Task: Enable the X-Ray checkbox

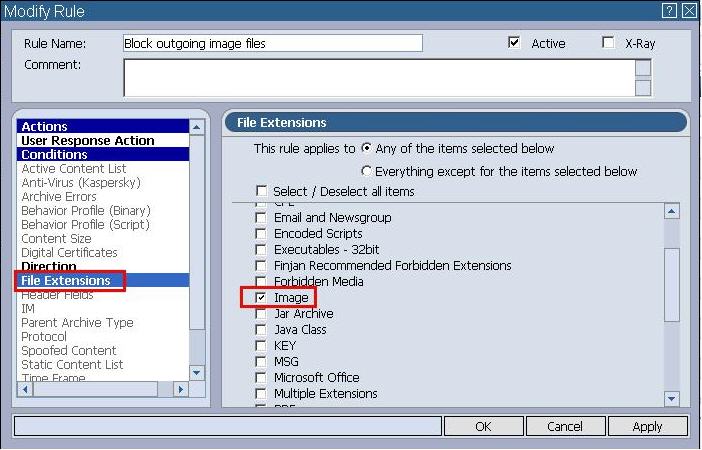Action: (608, 43)
